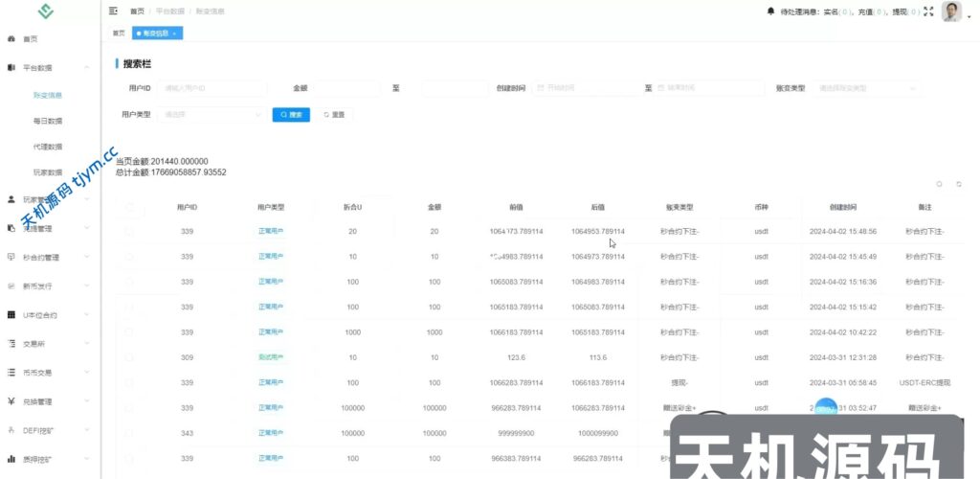Switch to the 首页 tab

click(x=119, y=33)
